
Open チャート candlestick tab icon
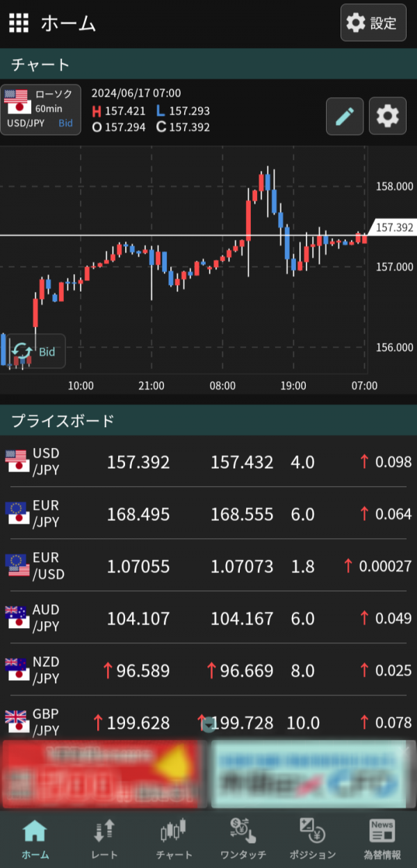[x=174, y=839]
